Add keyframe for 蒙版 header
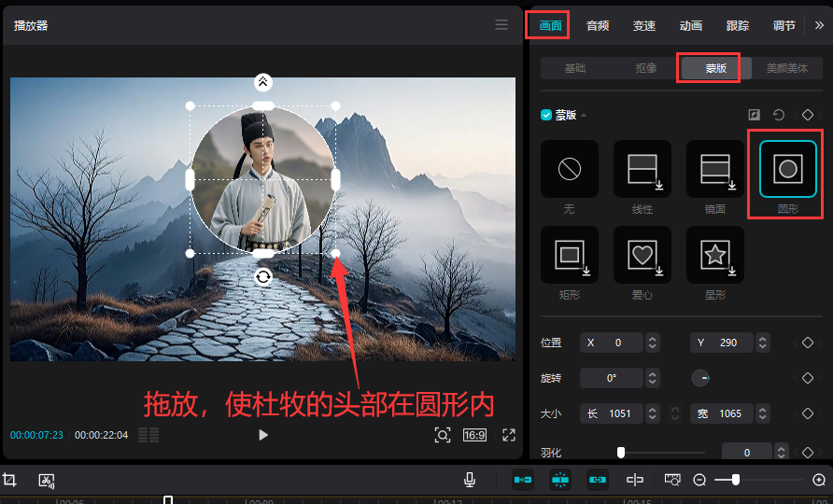This screenshot has height=504, width=833. [x=808, y=115]
